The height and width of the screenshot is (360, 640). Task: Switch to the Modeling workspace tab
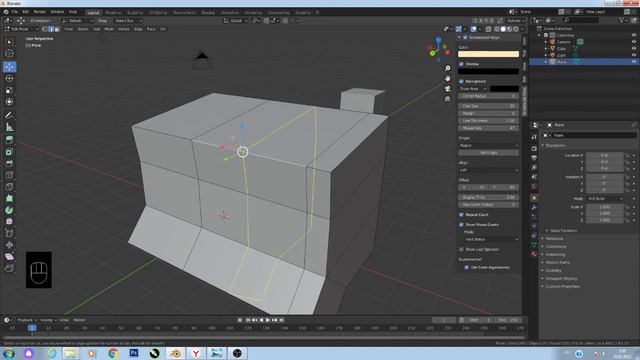(113, 13)
